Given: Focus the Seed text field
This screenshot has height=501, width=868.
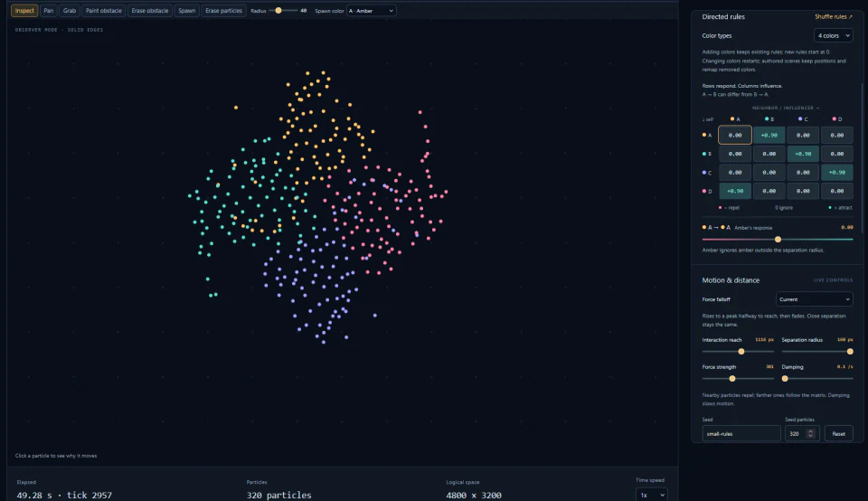Looking at the screenshot, I should (x=741, y=433).
